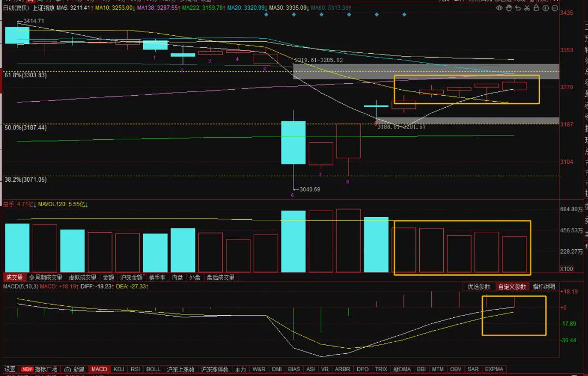Select the MA138: 3287.55 moving average label

[x=158, y=8]
